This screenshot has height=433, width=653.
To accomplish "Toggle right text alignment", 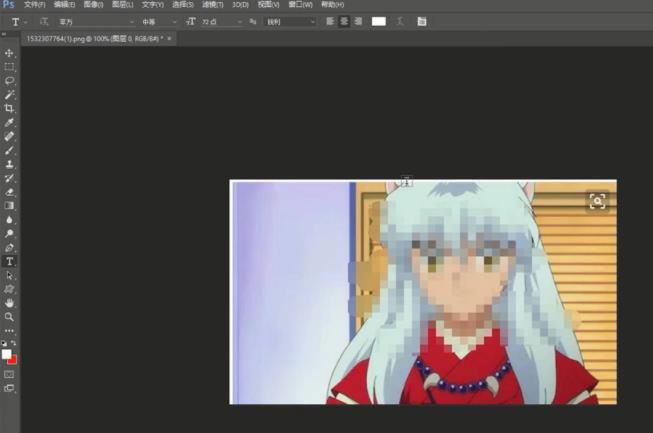I will pyautogui.click(x=358, y=21).
